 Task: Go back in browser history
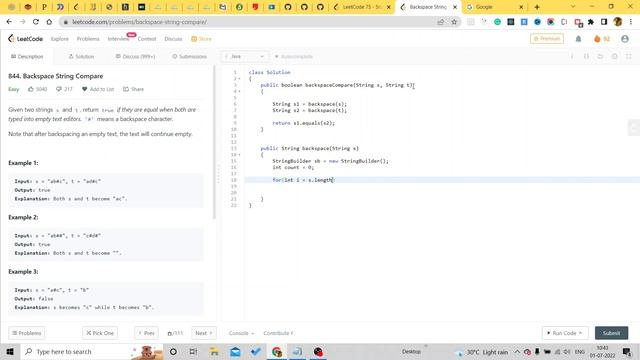(x=9, y=22)
